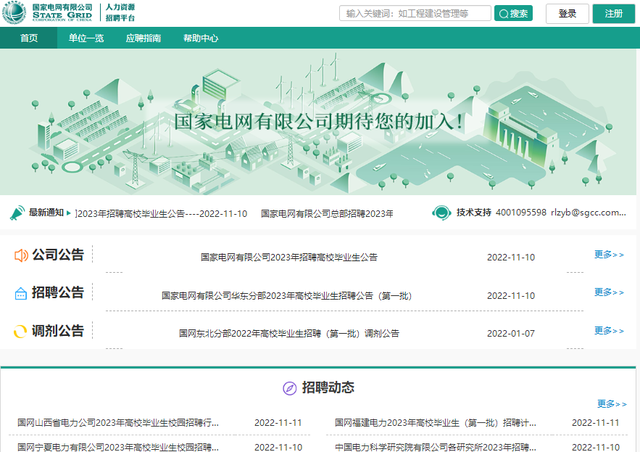Click 2022-11-11 date beside 国网福建电力

click(596, 423)
